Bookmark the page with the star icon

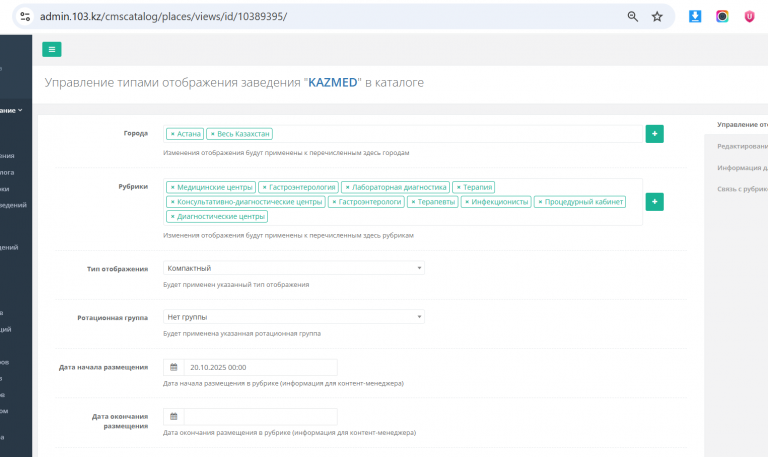[x=657, y=17]
